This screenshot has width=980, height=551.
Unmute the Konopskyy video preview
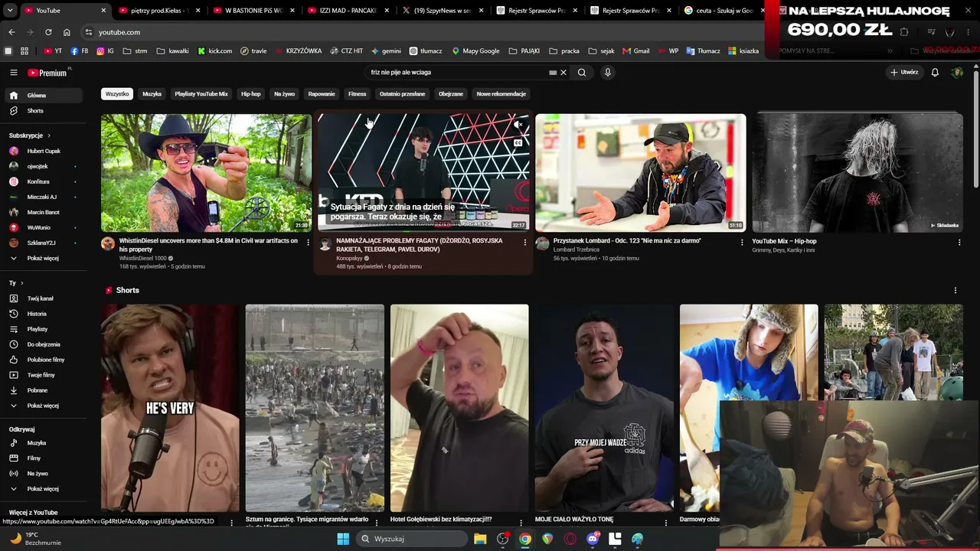coord(518,125)
